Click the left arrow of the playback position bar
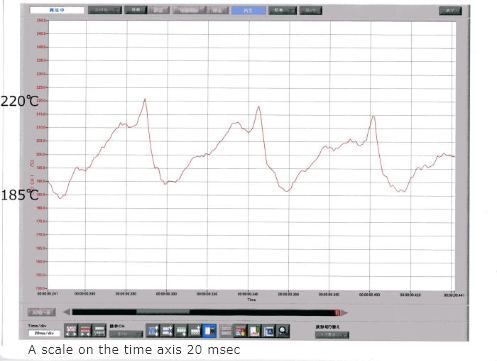 tap(67, 312)
